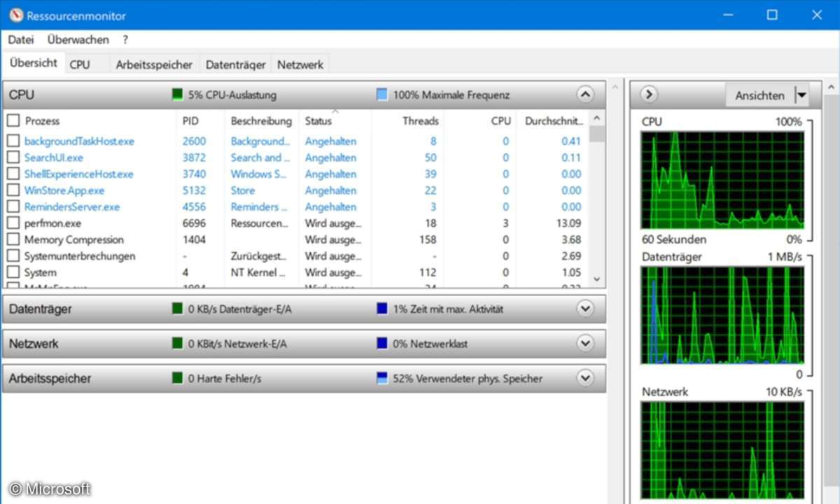This screenshot has height=504, width=840.
Task: Collapse the CPU section chevron
Action: (x=585, y=94)
